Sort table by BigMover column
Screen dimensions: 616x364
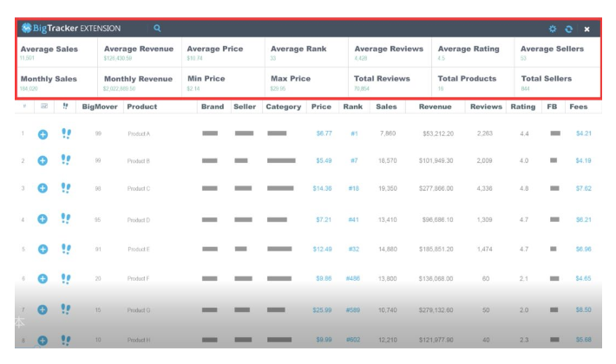pos(98,107)
